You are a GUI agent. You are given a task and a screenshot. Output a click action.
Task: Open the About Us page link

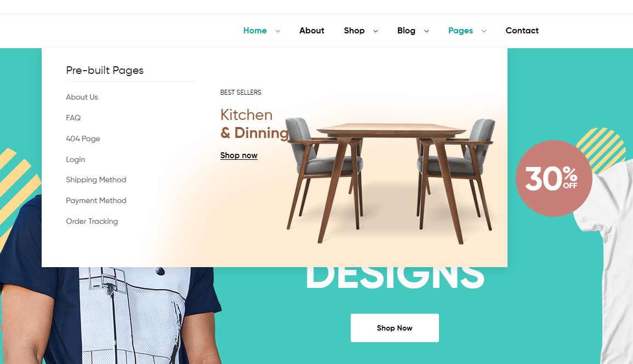click(x=82, y=97)
